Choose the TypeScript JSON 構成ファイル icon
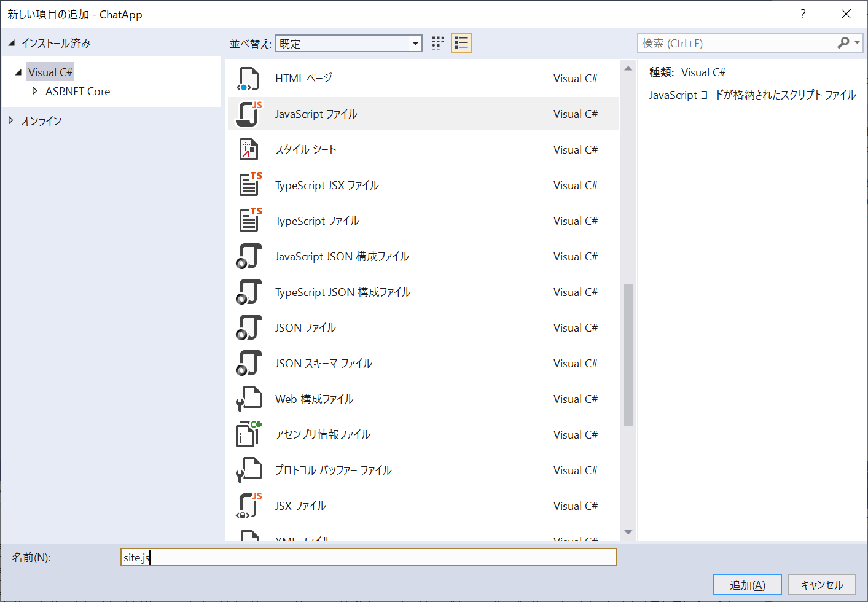The width and height of the screenshot is (868, 602). tap(249, 292)
